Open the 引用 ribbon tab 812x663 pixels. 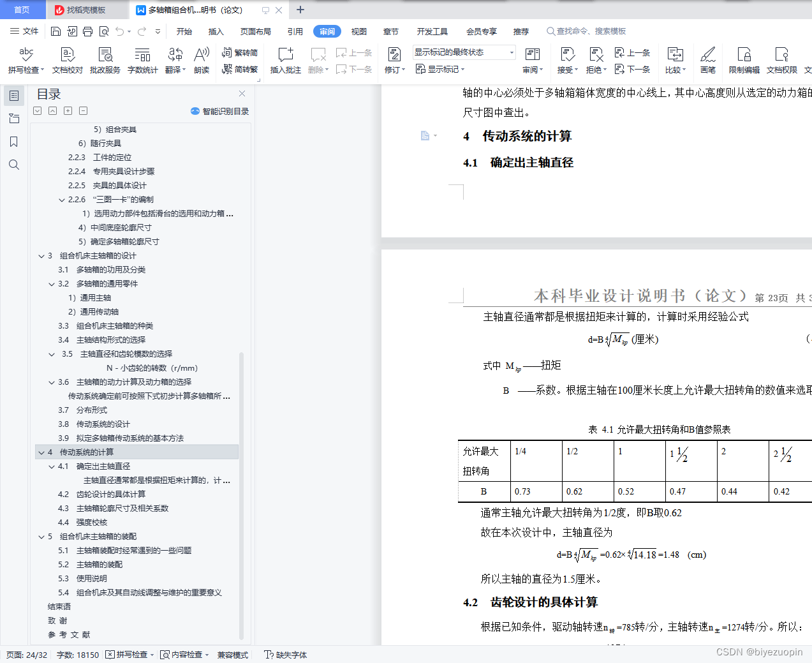[295, 31]
